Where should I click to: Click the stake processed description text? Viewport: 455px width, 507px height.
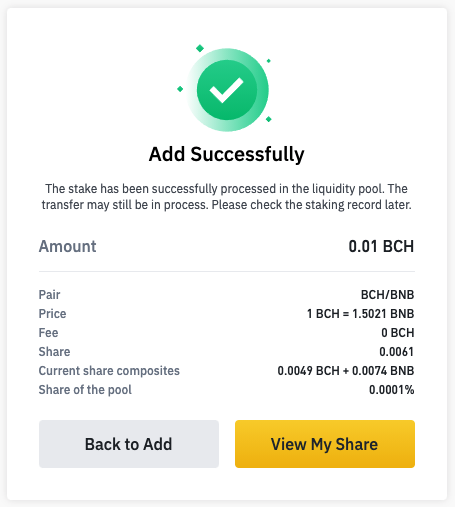click(x=227, y=197)
